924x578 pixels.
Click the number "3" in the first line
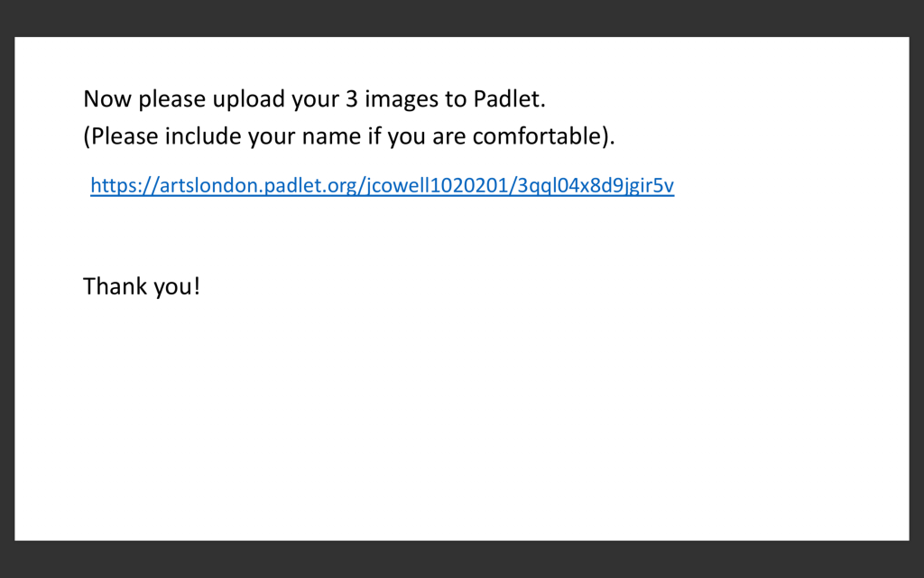coord(352,98)
